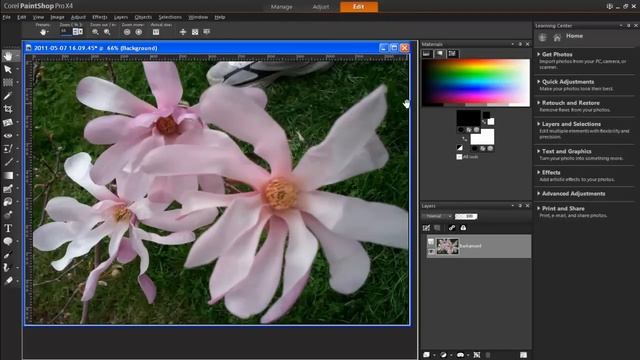Select the Red Eye tool

pos(8,136)
